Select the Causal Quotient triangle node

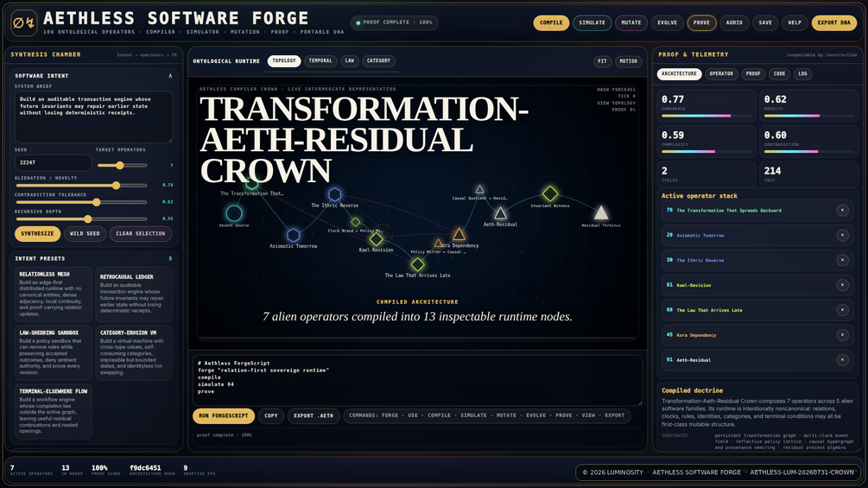pos(480,190)
